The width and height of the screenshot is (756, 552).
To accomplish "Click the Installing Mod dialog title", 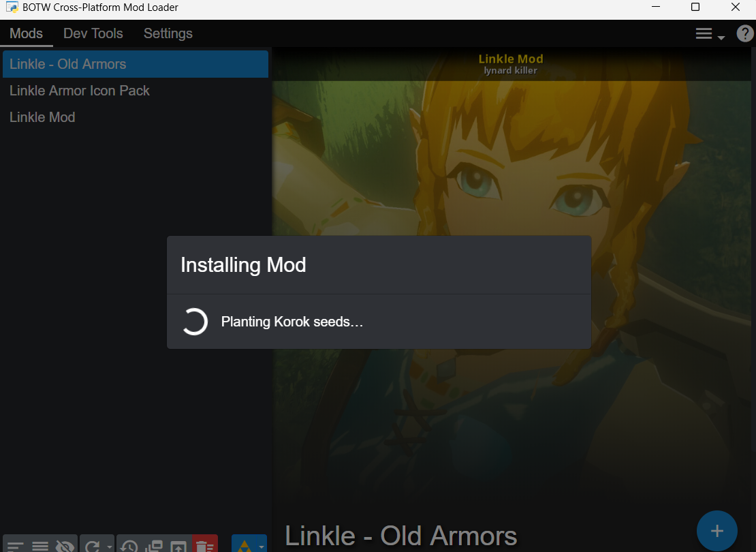I will click(x=243, y=265).
